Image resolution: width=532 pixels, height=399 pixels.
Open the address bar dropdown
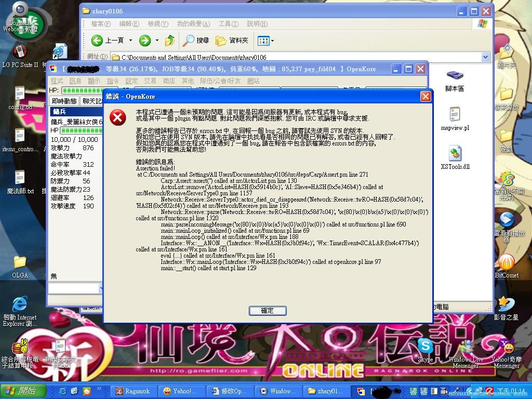click(x=486, y=57)
